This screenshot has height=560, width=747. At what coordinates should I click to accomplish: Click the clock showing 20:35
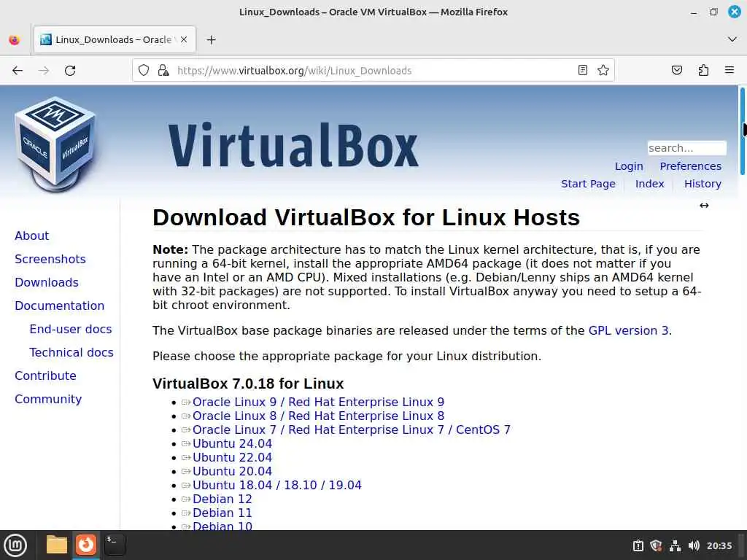tap(719, 545)
